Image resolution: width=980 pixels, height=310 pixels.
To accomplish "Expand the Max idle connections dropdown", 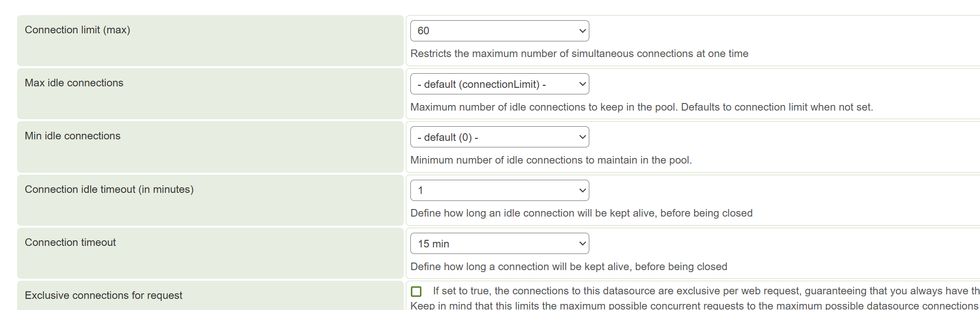I will [x=499, y=84].
